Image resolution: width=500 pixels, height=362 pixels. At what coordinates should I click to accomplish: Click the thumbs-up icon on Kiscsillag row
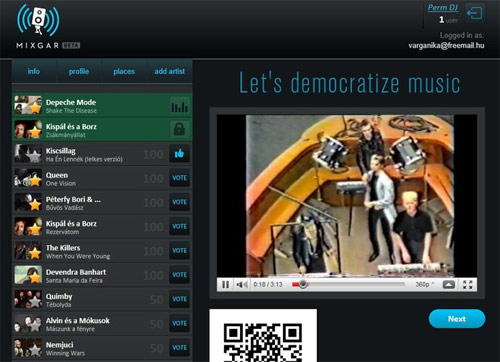(179, 154)
